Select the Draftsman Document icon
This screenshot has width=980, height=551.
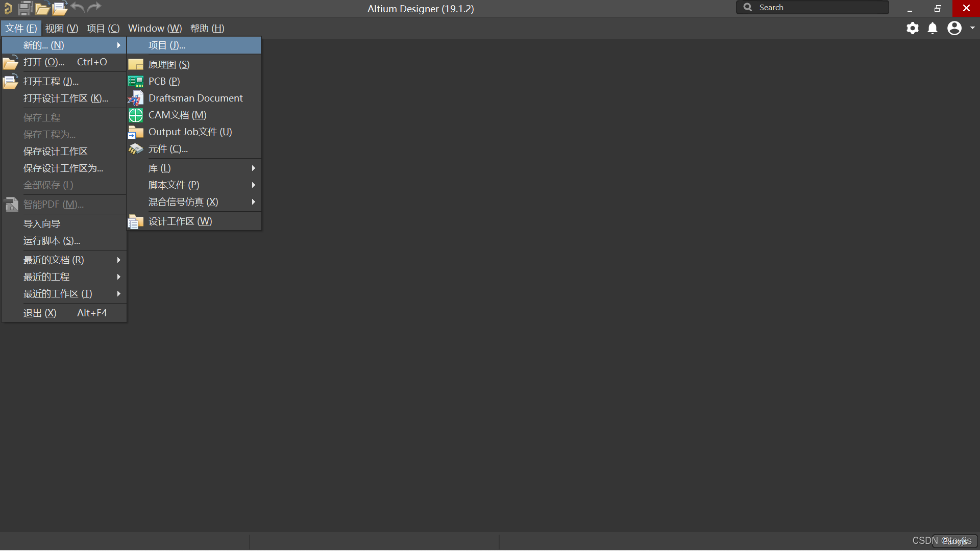[136, 98]
